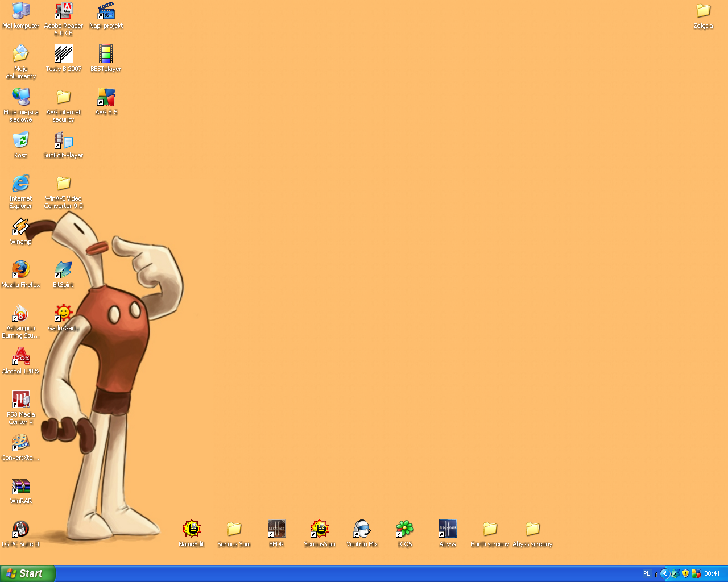The image size is (728, 582).
Task: Select the BitSpirit shortcut icon
Action: click(63, 269)
